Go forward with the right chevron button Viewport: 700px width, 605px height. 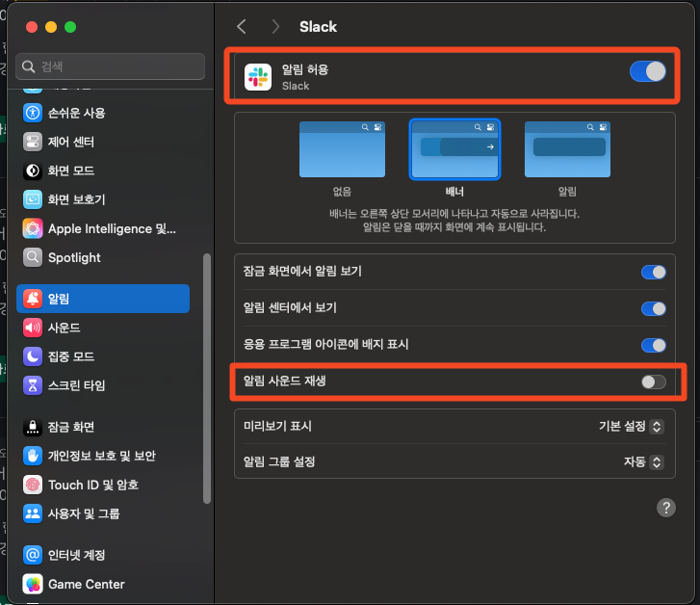click(x=275, y=27)
